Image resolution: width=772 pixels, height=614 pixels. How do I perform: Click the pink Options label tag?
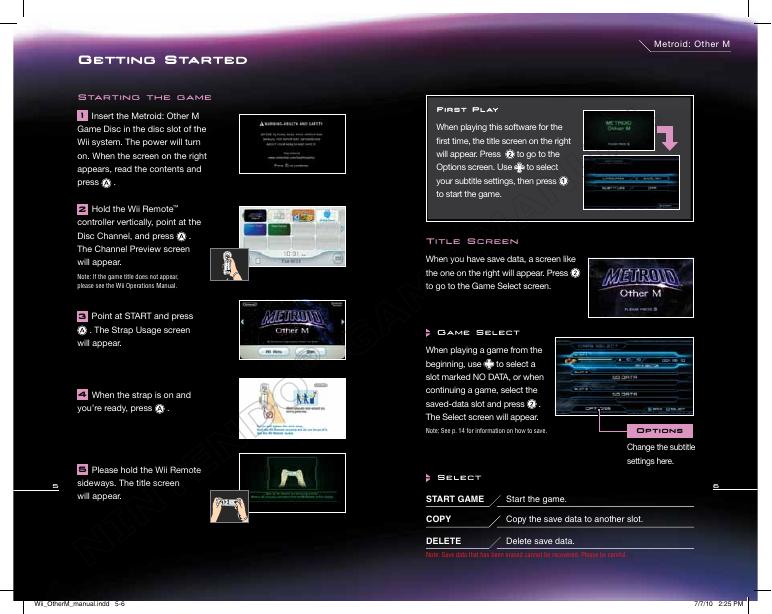[660, 431]
